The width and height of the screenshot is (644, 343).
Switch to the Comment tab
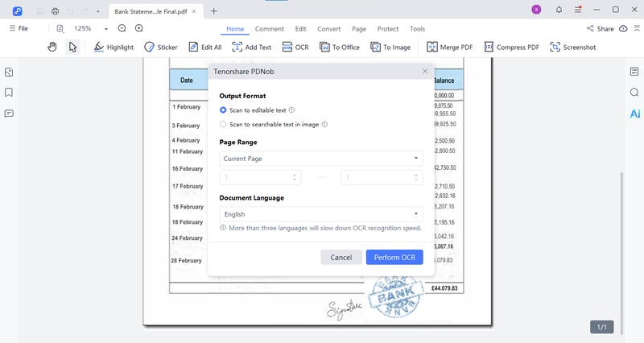click(x=269, y=29)
